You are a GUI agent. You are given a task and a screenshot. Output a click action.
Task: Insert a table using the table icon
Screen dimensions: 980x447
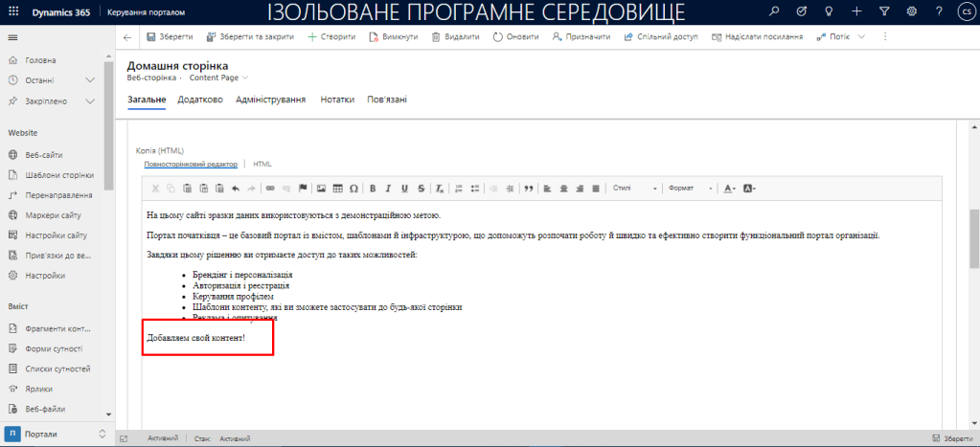[x=337, y=188]
